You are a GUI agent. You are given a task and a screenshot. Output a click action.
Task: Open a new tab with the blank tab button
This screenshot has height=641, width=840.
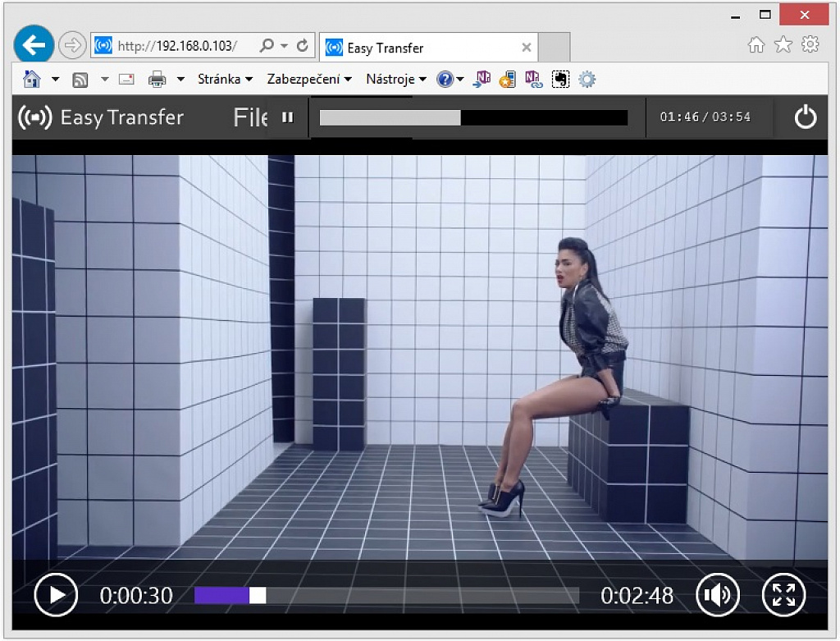click(x=554, y=48)
